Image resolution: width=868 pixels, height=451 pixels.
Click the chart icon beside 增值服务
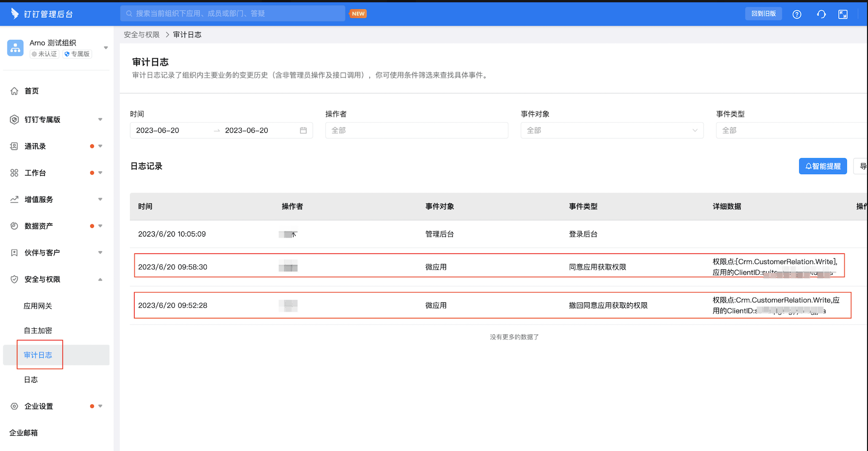tap(14, 199)
